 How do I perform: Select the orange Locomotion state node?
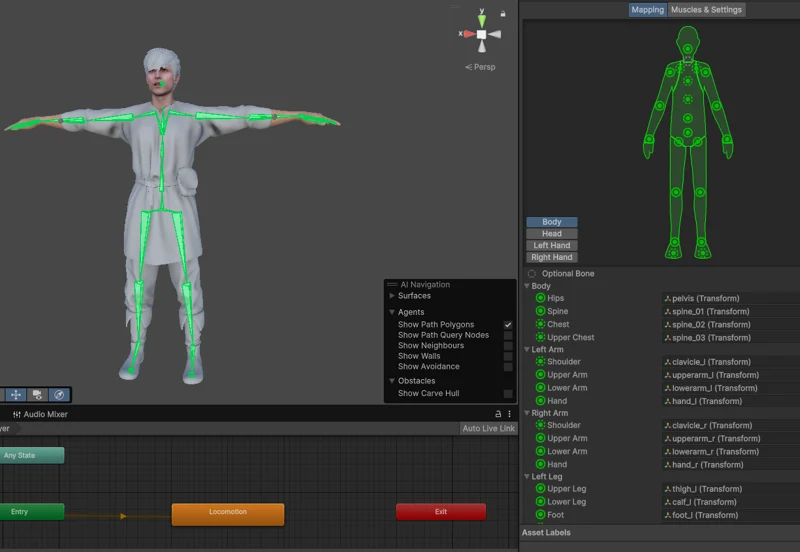tap(228, 514)
